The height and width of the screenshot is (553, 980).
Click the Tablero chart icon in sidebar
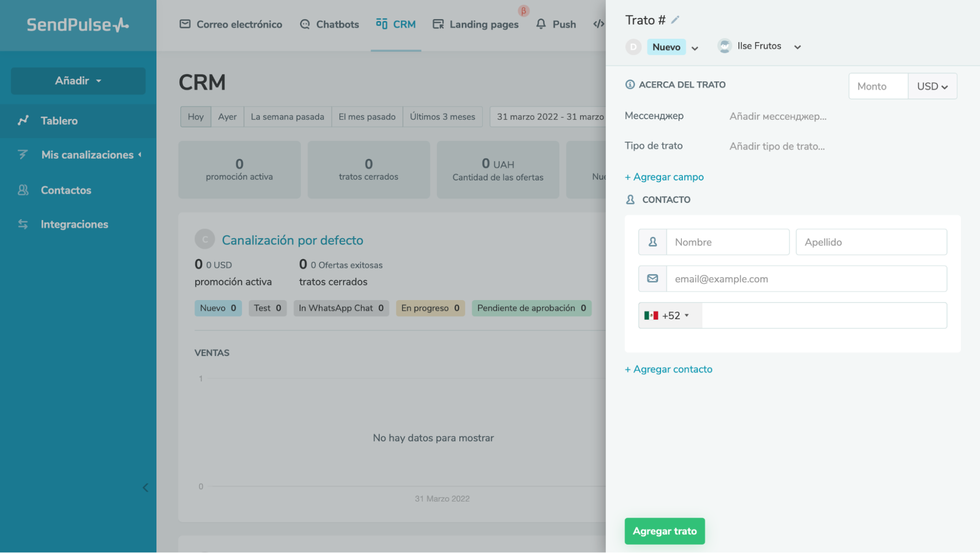23,121
